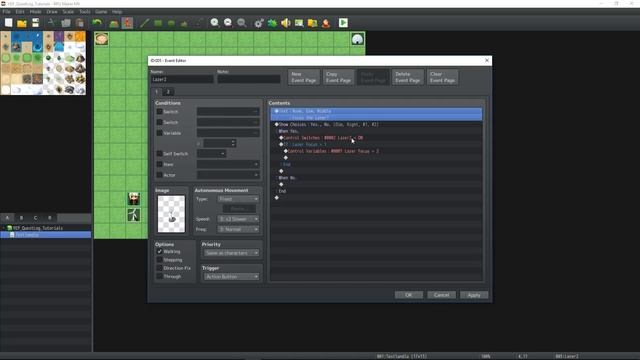The image size is (640, 360).
Task: Open the Actor condition dropdown
Action: 228,175
